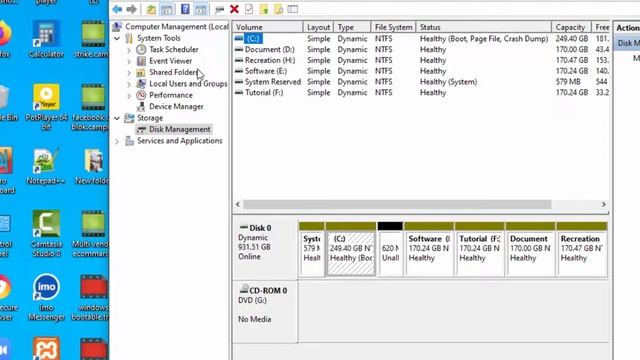Expand Local Users and Groups node
This screenshot has width=640, height=360.
pyautogui.click(x=129, y=84)
